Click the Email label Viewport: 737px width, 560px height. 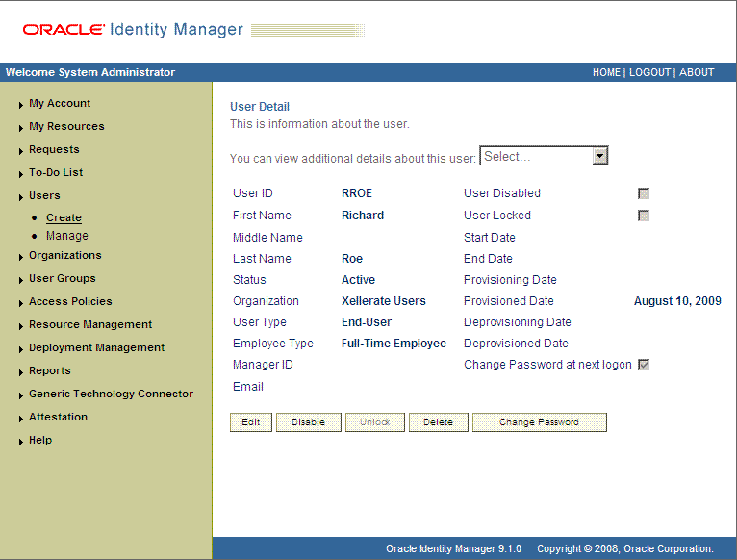point(248,387)
